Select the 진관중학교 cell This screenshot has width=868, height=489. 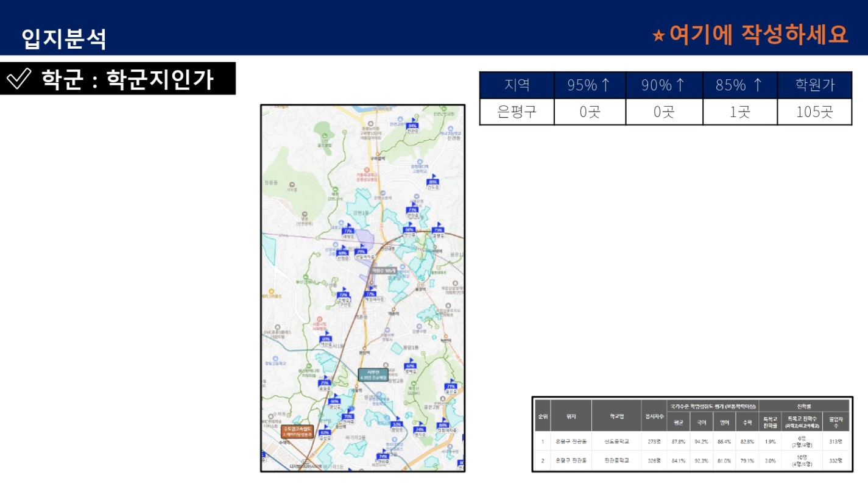(616, 460)
